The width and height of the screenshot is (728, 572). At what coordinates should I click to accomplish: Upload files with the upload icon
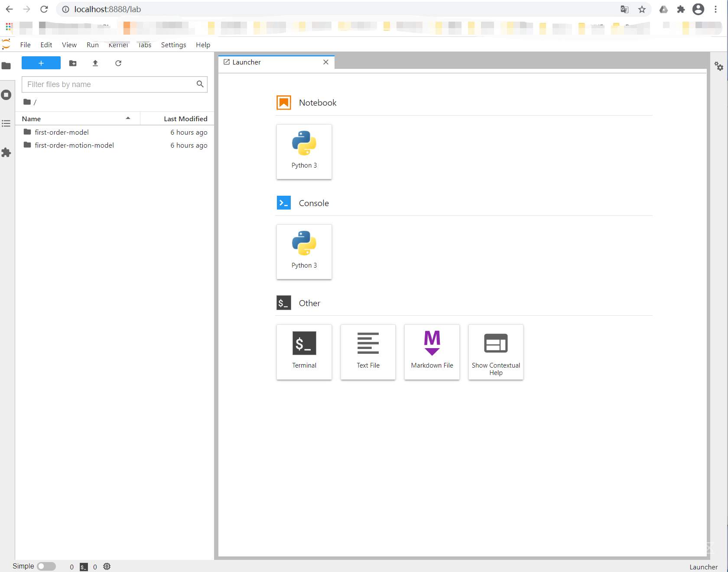(95, 63)
